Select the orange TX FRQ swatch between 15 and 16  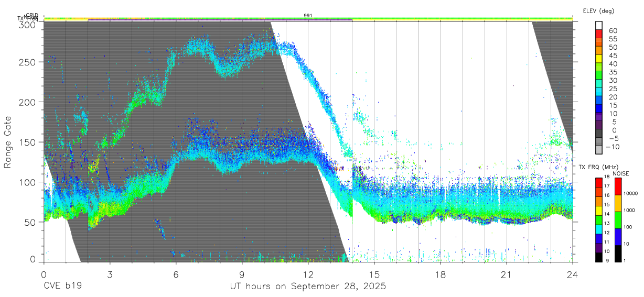coord(599,201)
